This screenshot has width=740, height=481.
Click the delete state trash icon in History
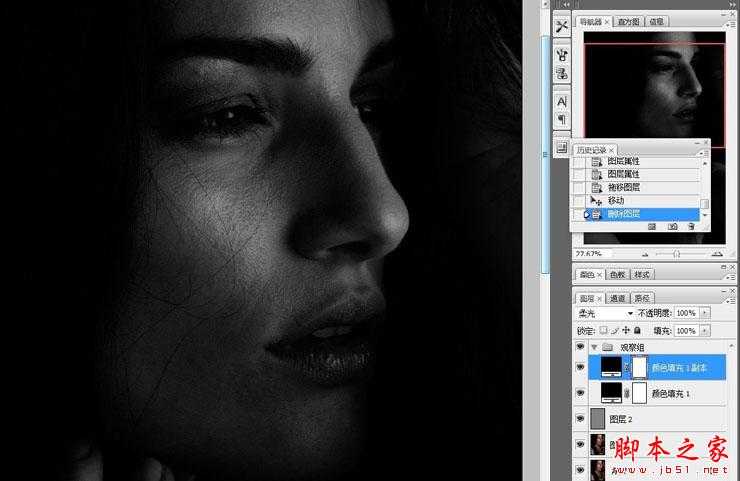click(691, 227)
